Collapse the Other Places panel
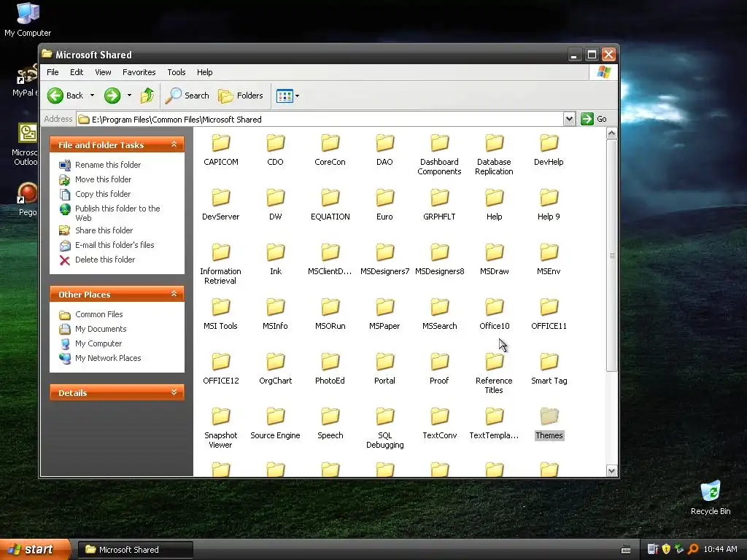 click(x=174, y=295)
